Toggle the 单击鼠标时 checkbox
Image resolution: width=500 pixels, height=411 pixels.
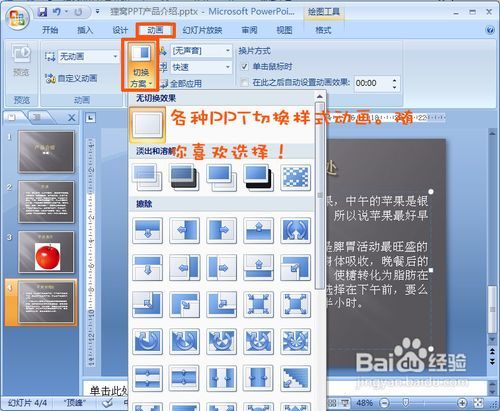tap(244, 66)
